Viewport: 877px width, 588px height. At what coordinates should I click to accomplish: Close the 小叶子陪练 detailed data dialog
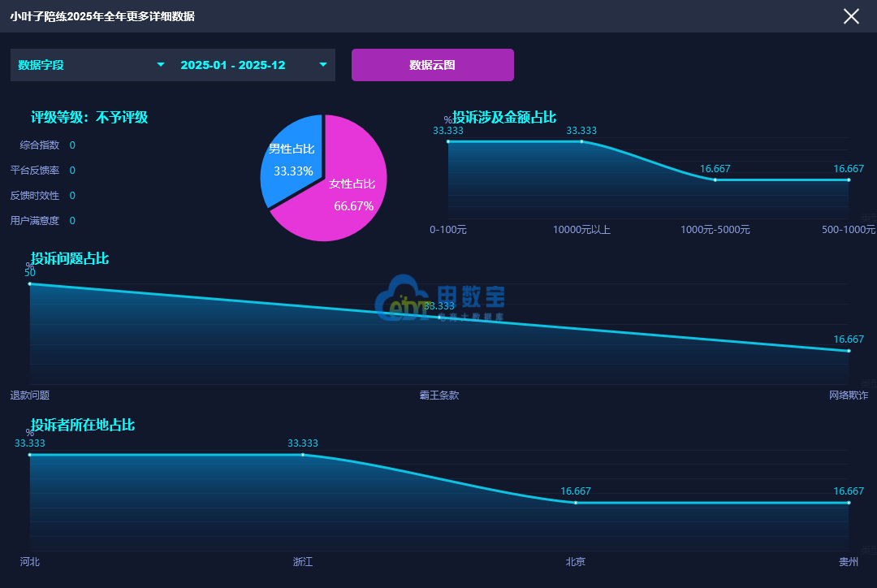click(851, 16)
